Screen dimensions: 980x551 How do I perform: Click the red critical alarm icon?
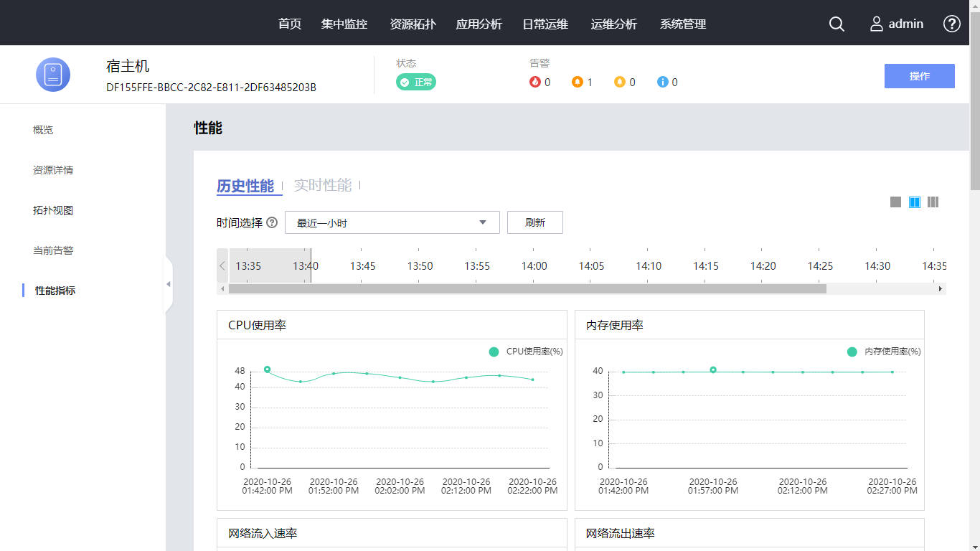click(x=535, y=82)
